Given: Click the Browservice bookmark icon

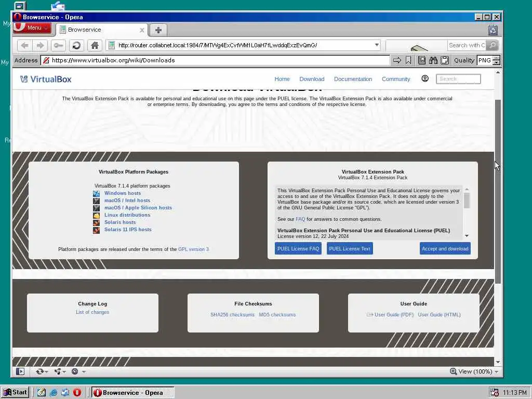Looking at the screenshot, I should click(408, 60).
